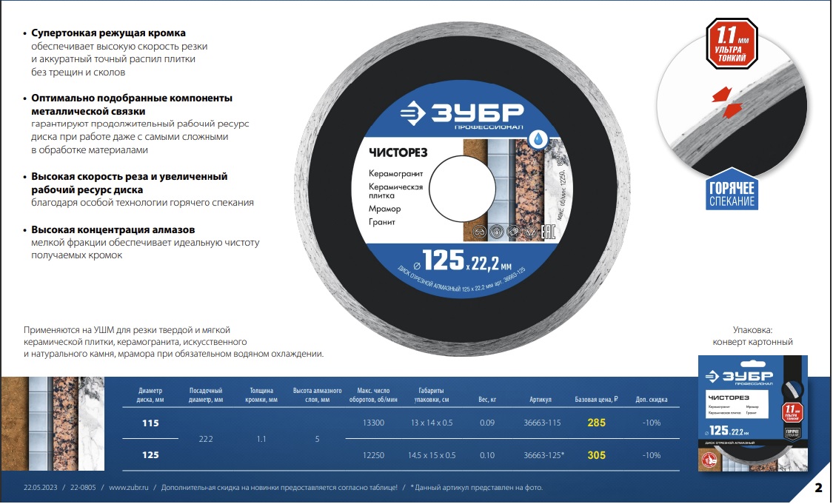Open the cardboard envelope package image

tap(752, 413)
